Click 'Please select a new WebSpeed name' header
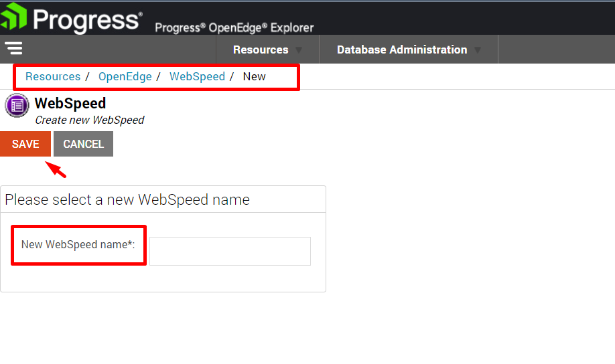 [x=127, y=199]
